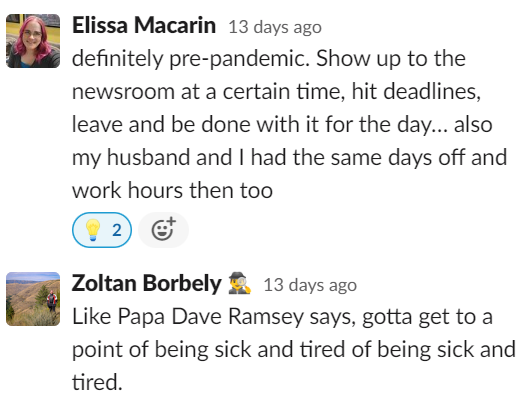Image resolution: width=532 pixels, height=399 pixels.
Task: Open Elissa Macarin's profile photo
Action: pos(33,41)
